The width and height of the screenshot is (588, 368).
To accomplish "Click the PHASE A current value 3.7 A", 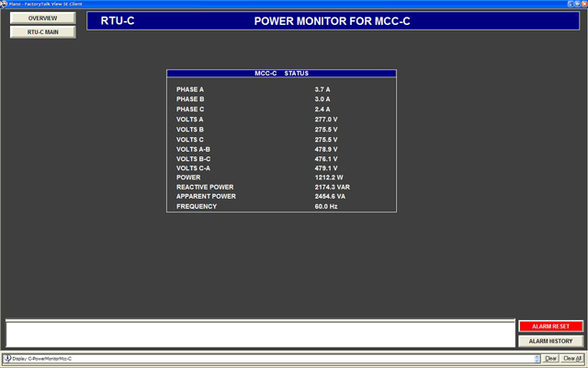I will (x=322, y=89).
